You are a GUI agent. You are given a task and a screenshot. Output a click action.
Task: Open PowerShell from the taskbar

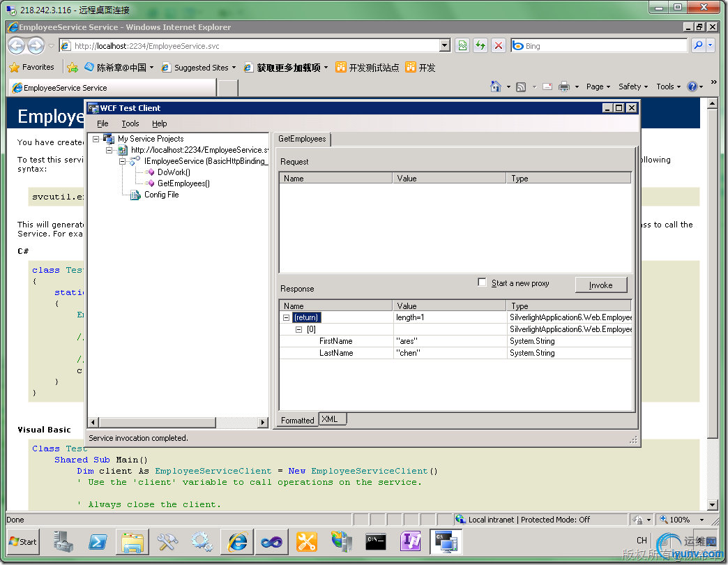pos(98,542)
